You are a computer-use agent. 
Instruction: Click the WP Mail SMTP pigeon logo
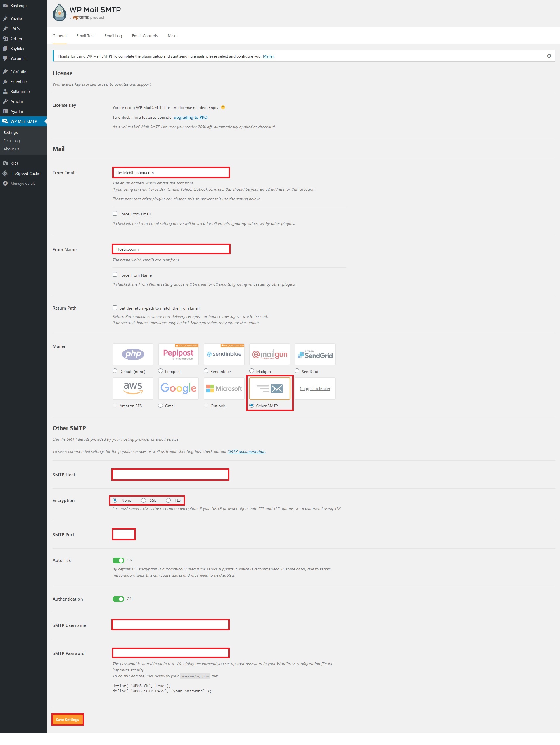[x=60, y=13]
